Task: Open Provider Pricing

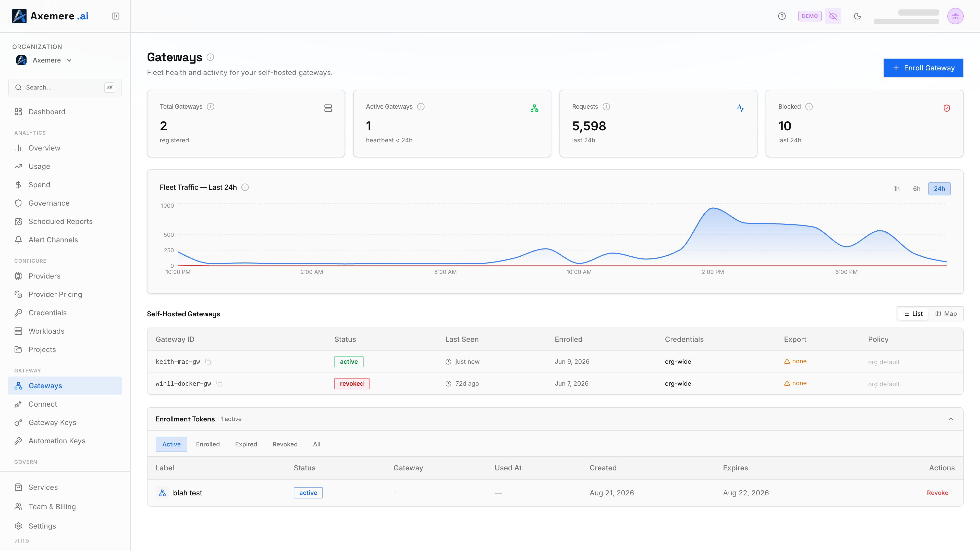Action: coord(65,294)
